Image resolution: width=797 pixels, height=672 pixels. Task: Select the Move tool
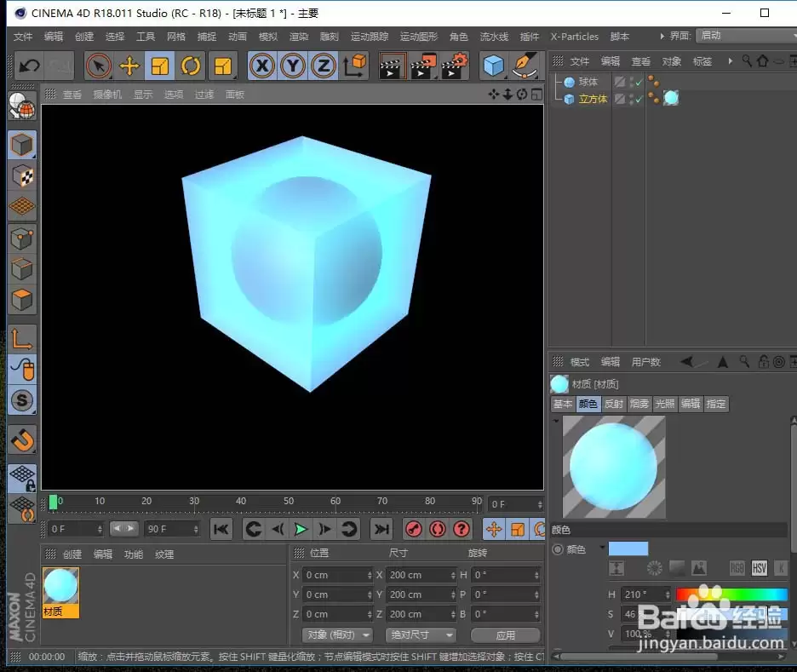coord(129,66)
